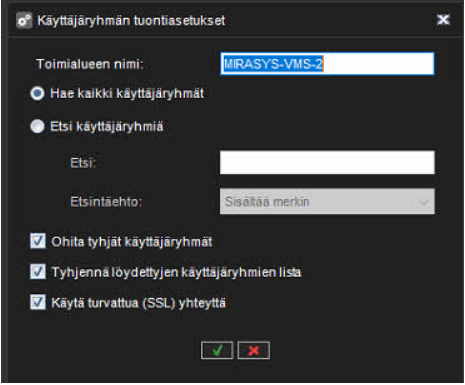
Task: Toggle 'Tyhjennä löydettyjen käyttäjäryhmien lista' checkbox
Action: [x=38, y=272]
